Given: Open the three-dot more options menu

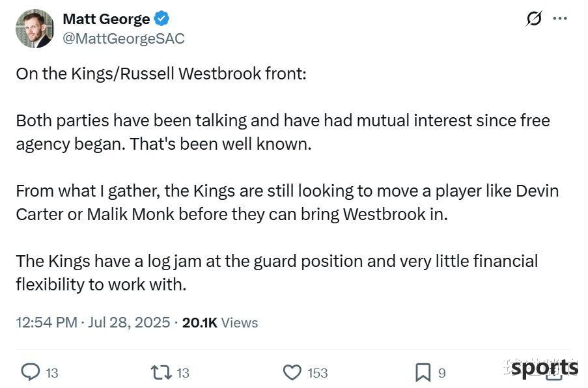Looking at the screenshot, I should (560, 18).
